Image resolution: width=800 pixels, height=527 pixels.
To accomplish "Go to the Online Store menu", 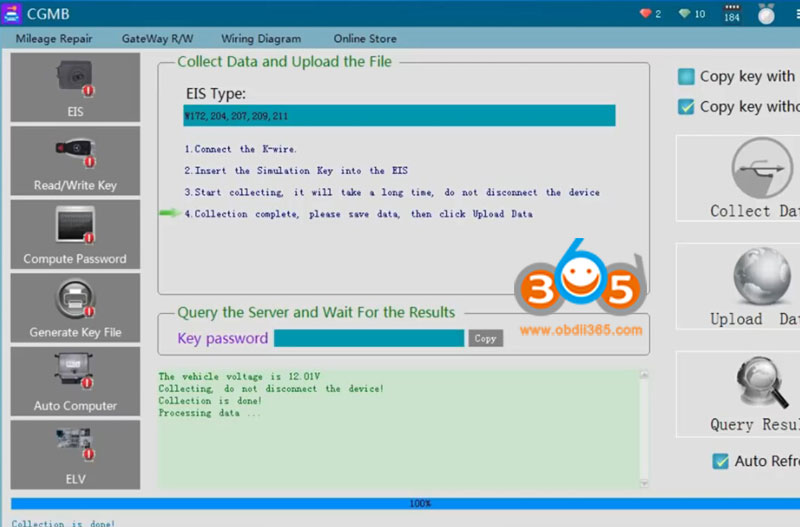I will tap(364, 39).
